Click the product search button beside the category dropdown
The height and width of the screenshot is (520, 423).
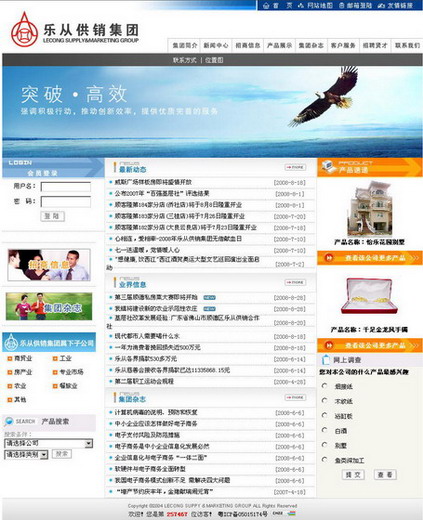pyautogui.click(x=62, y=454)
